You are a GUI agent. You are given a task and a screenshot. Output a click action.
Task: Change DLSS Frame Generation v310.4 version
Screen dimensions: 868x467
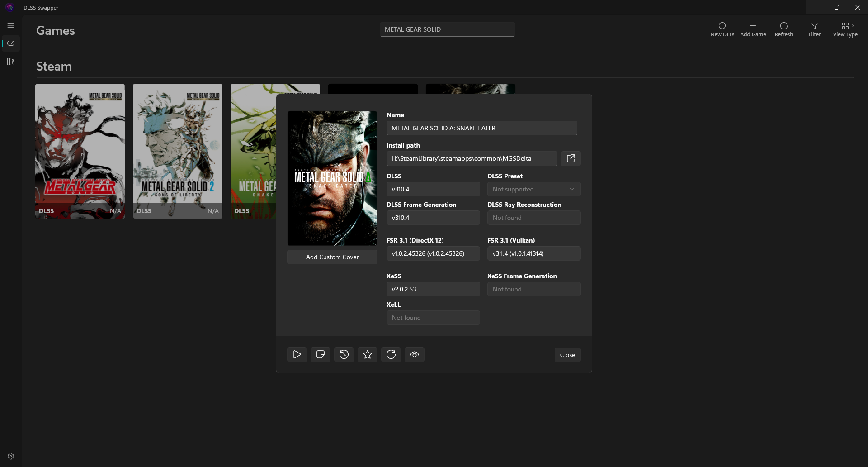click(433, 218)
